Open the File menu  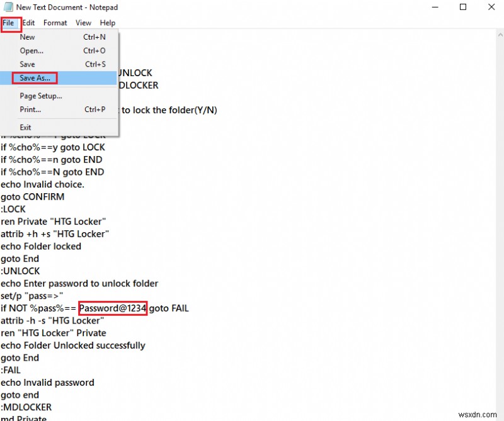[x=8, y=23]
